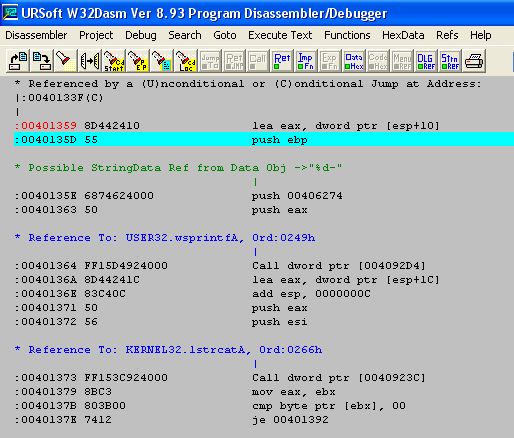Click the Menu Ref toolbar icon

click(402, 61)
